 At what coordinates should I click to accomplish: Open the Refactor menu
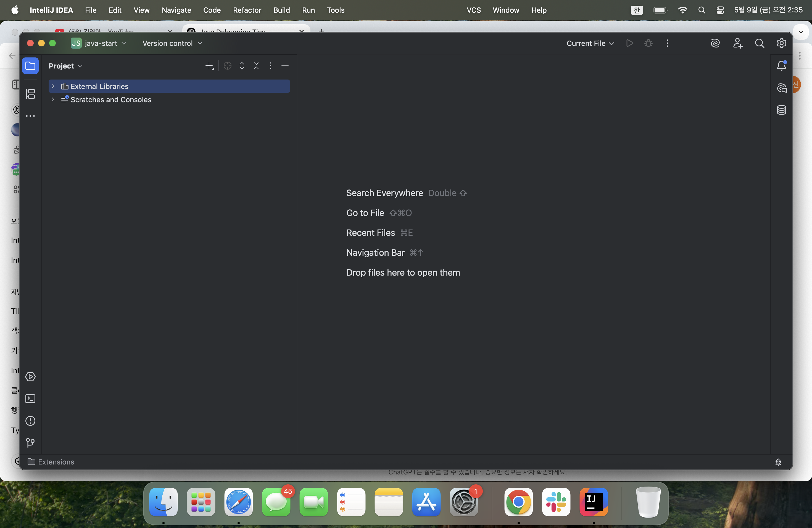pos(247,10)
